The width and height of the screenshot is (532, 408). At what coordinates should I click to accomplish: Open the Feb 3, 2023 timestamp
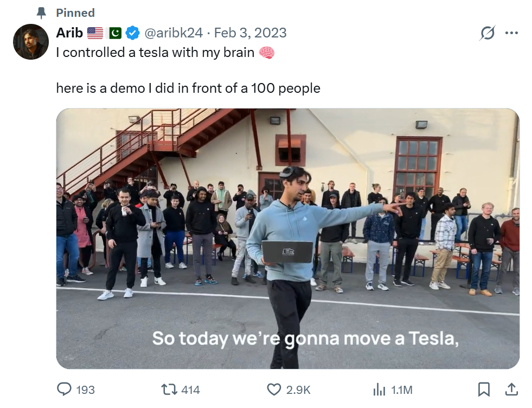point(250,33)
